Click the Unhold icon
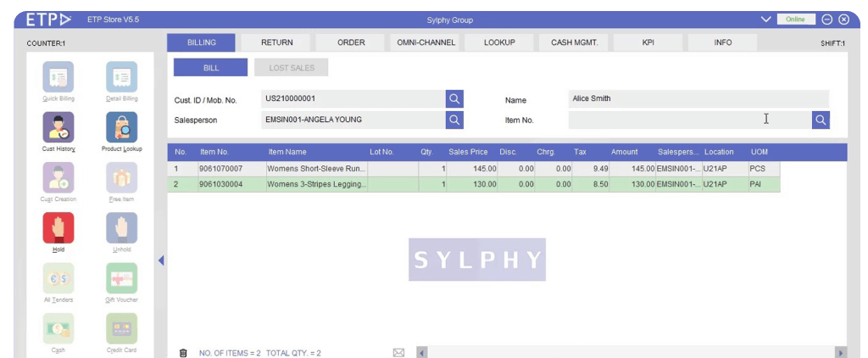The image size is (868, 358). (x=122, y=227)
